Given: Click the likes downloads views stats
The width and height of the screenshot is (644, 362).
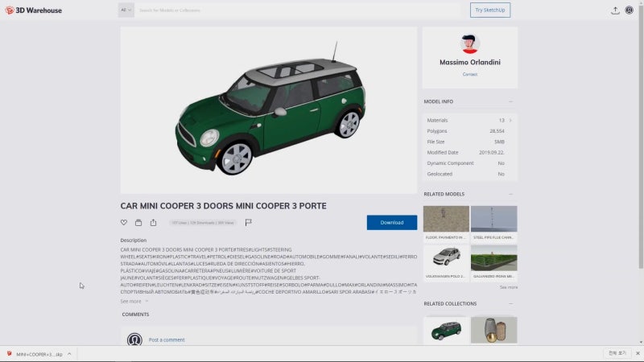Looking at the screenshot, I should click(x=203, y=223).
